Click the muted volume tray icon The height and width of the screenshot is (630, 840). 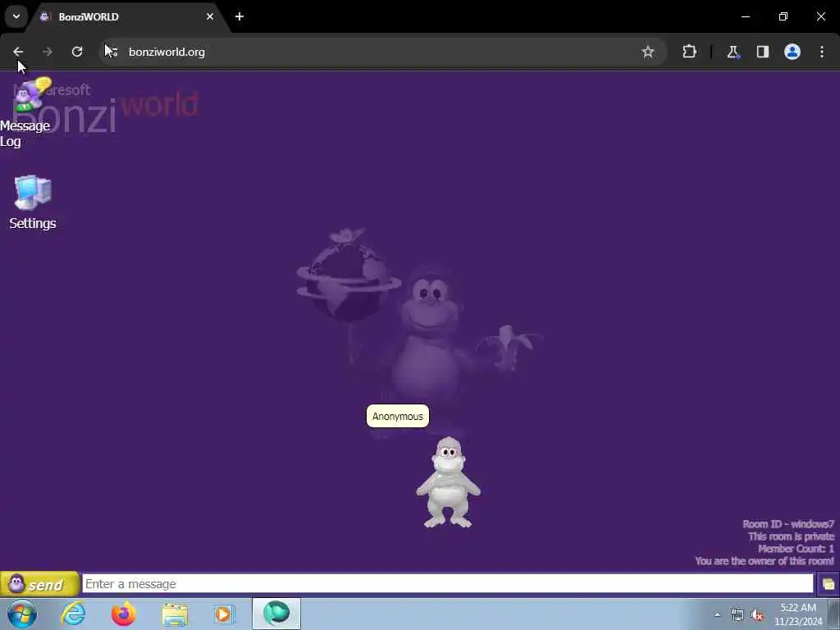coord(757,614)
